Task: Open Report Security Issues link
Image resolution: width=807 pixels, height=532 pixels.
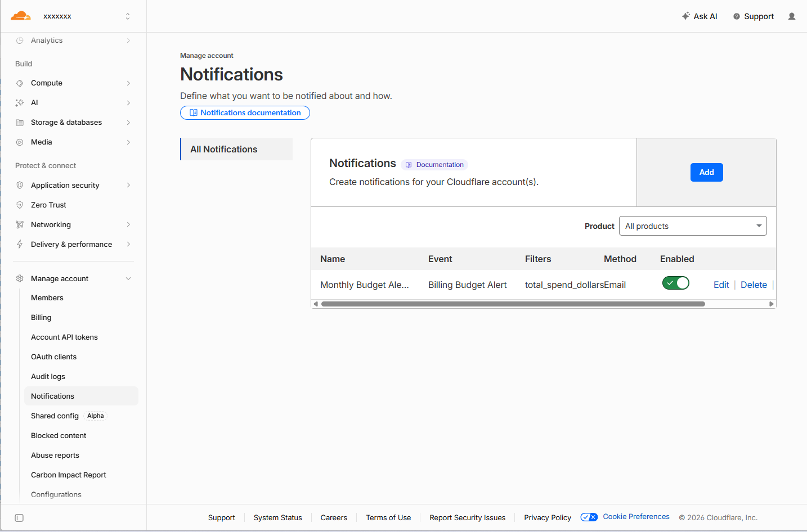Action: tap(468, 518)
